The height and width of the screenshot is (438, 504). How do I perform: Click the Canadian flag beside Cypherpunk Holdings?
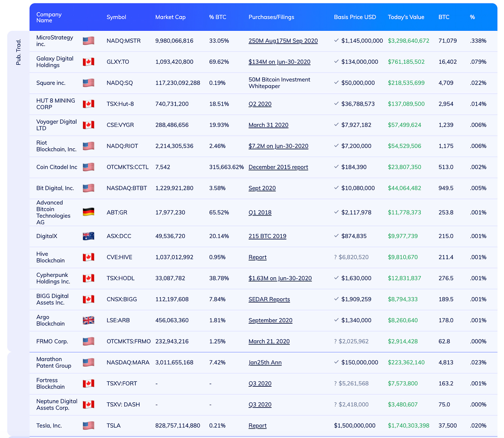click(x=88, y=278)
